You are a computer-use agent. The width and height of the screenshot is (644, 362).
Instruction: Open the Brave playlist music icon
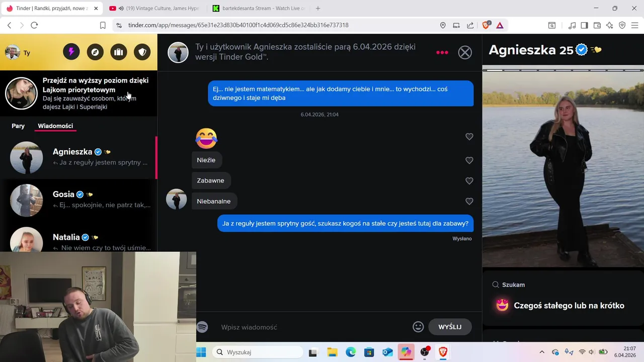pos(572,25)
